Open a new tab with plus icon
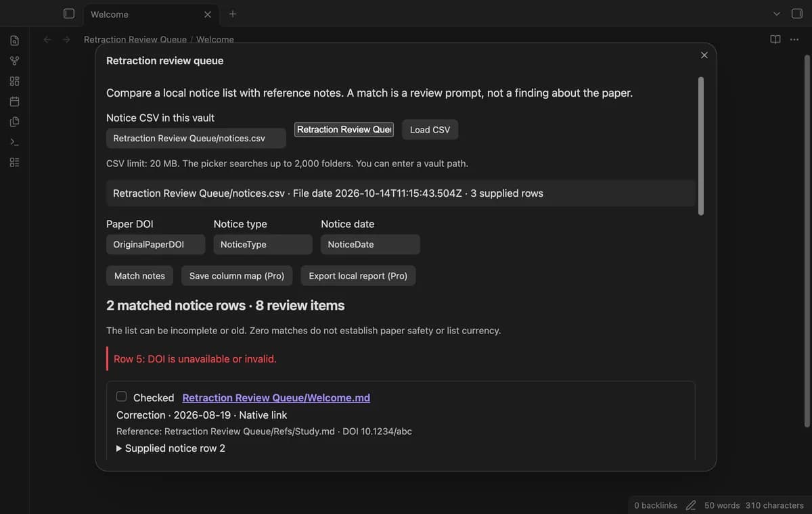Image resolution: width=812 pixels, height=514 pixels. pyautogui.click(x=232, y=14)
